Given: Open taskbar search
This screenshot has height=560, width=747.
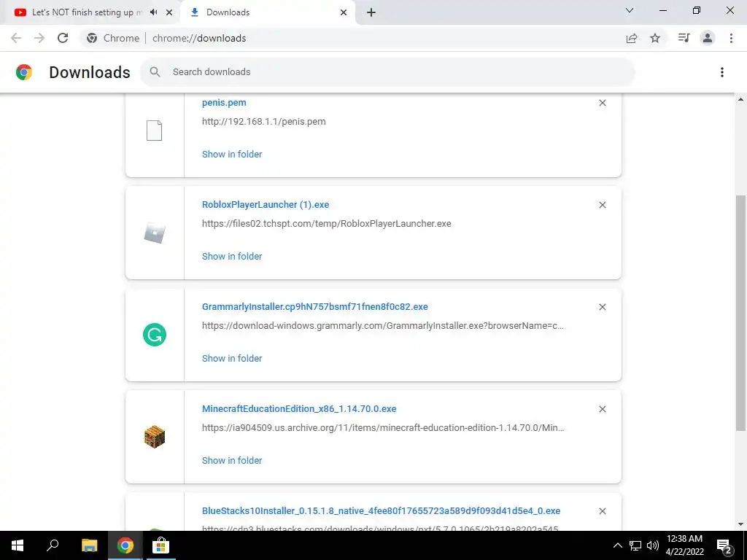Looking at the screenshot, I should point(53,545).
